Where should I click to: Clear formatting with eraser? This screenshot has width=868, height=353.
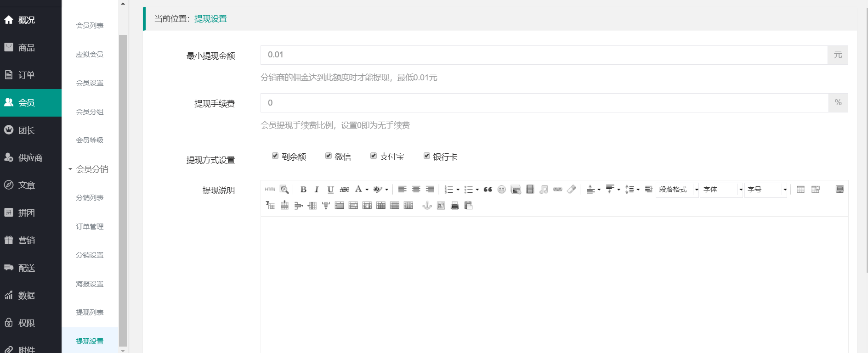(x=571, y=189)
